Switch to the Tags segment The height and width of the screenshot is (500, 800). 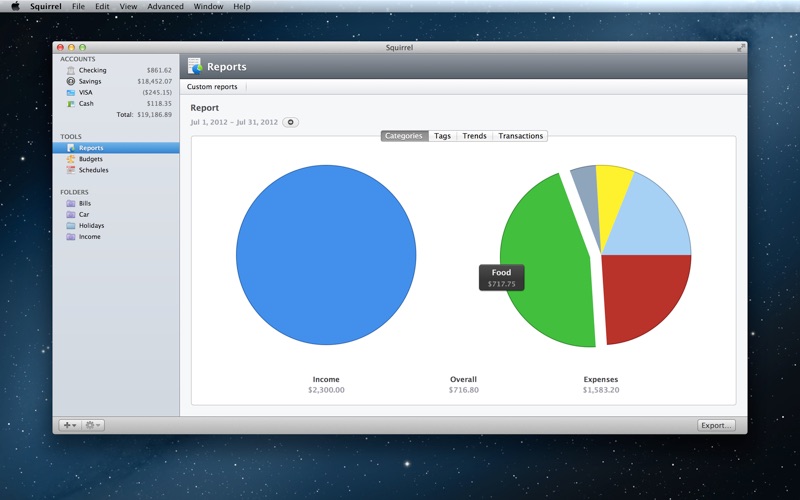click(442, 136)
